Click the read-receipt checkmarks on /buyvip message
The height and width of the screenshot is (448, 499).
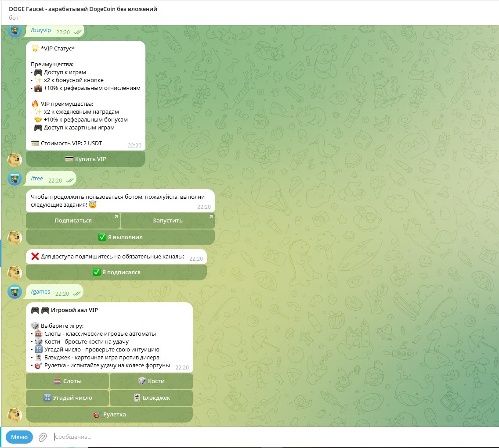[78, 32]
